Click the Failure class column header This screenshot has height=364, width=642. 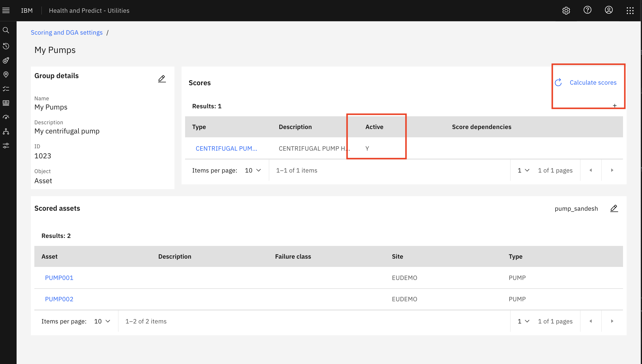point(293,257)
